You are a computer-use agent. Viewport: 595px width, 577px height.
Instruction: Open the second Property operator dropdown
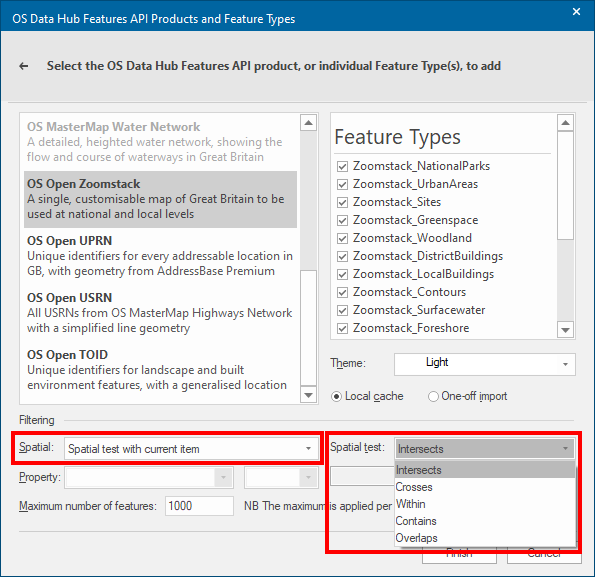click(282, 478)
